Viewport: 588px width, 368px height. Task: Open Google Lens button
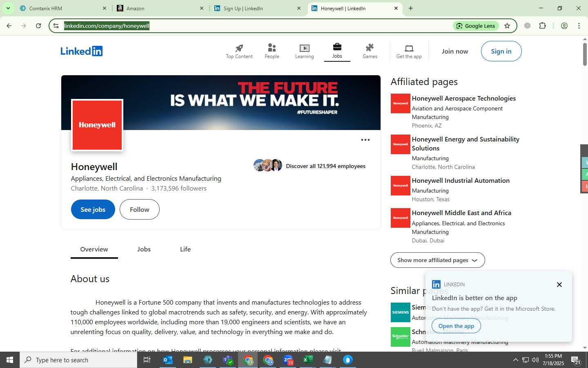pyautogui.click(x=476, y=26)
